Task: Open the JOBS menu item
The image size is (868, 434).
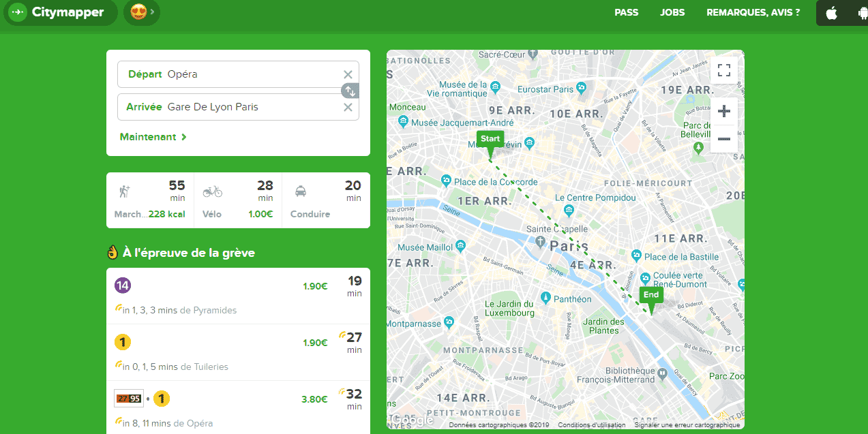Action: (x=672, y=12)
